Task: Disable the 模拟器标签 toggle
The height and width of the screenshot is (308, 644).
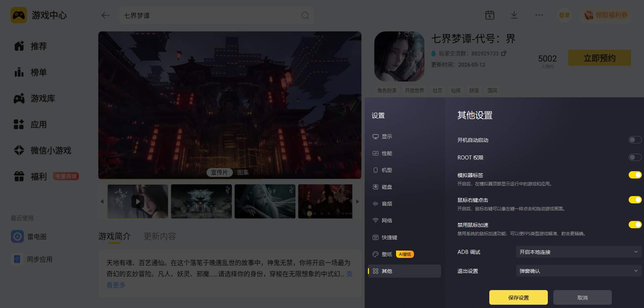Action: pyautogui.click(x=635, y=175)
